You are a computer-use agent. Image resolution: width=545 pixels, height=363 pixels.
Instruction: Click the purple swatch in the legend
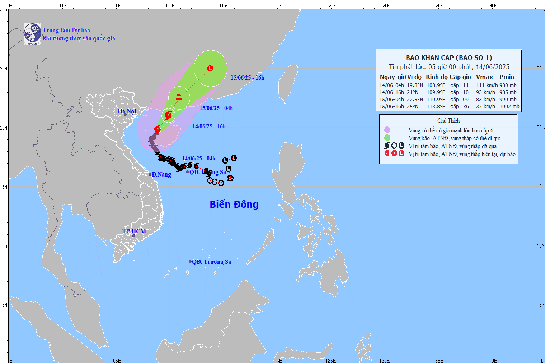coord(387,130)
